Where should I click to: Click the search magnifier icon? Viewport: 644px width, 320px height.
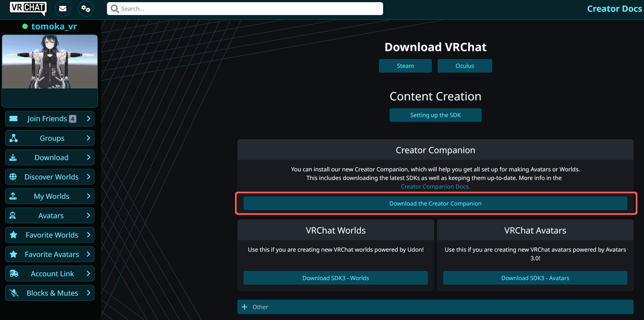coord(114,9)
